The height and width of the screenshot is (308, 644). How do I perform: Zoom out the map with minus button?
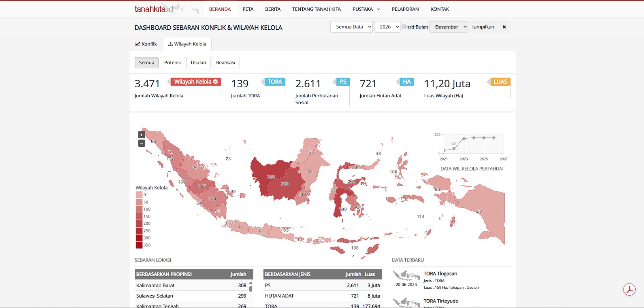[x=142, y=143]
